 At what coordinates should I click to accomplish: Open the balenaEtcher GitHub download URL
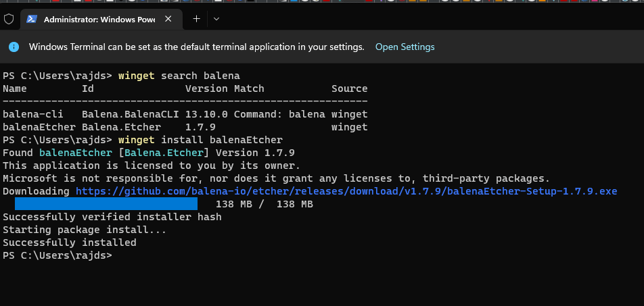point(346,191)
